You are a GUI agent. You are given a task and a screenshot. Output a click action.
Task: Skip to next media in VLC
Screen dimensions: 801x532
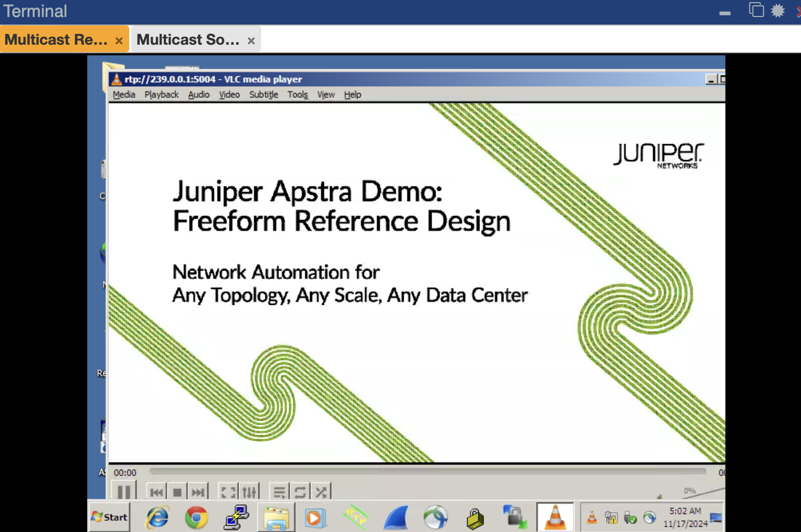click(x=198, y=491)
